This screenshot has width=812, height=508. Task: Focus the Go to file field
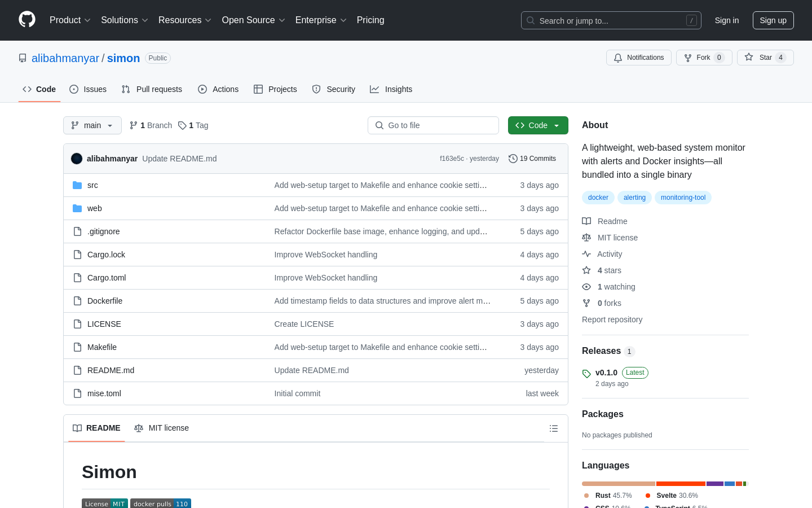(433, 125)
